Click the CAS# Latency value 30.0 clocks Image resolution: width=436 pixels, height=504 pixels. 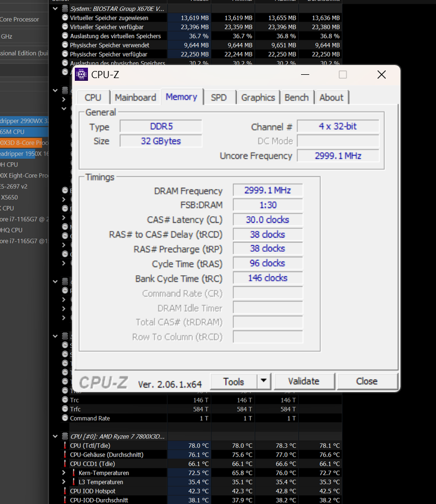tap(268, 220)
